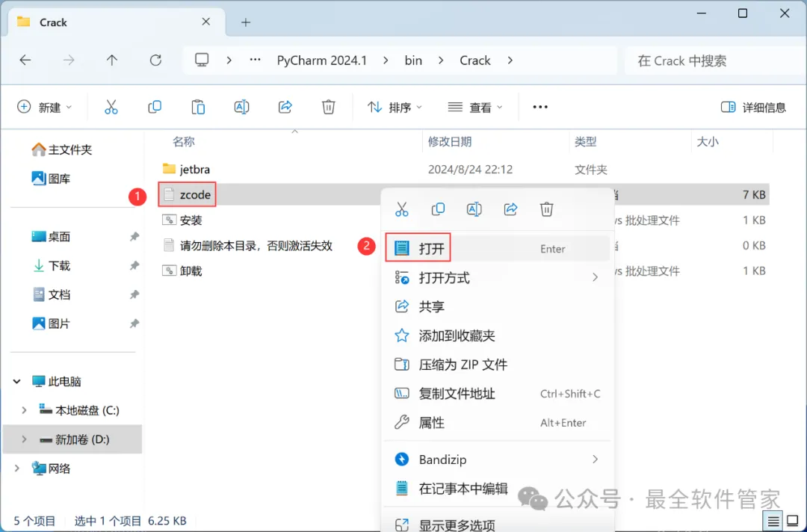Screen dimensions: 807x532
Task: Open Downloads in quick access
Action: tap(51, 265)
